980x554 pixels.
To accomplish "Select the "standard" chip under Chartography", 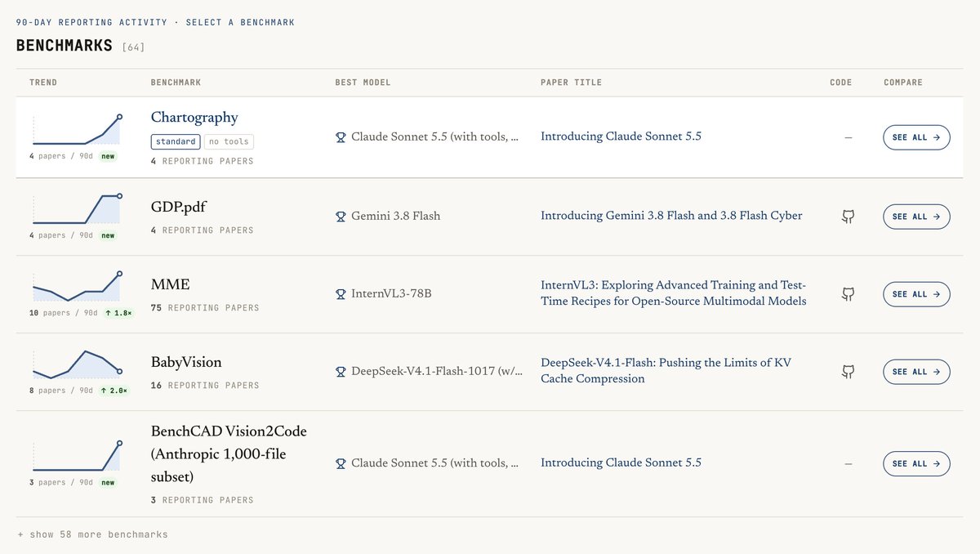I will (176, 141).
